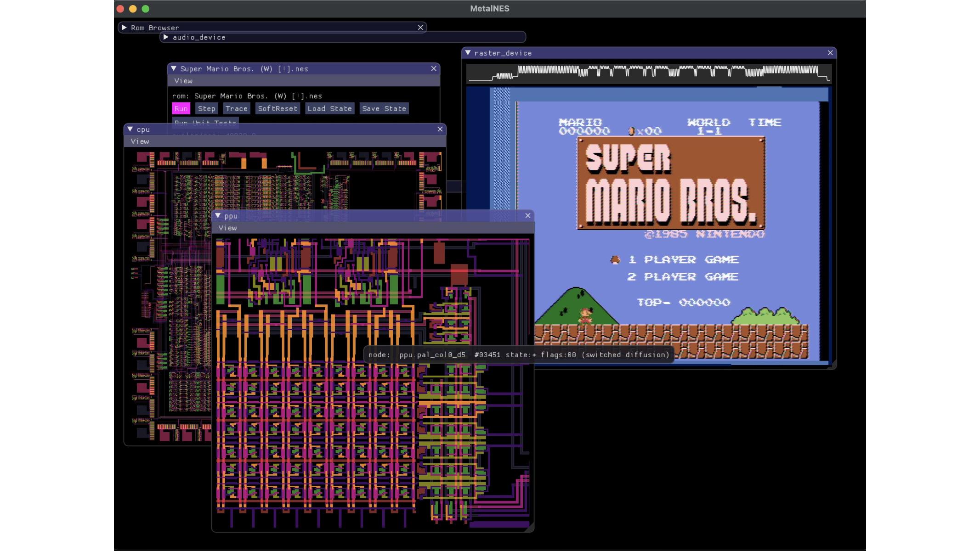Click the WORLD 1-1 text in game
Viewport: 980px width, 551px height.
(708, 127)
